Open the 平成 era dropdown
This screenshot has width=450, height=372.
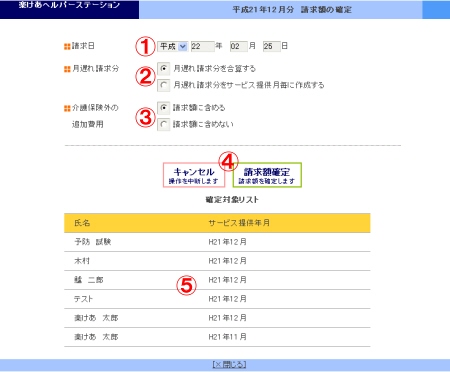coord(173,46)
